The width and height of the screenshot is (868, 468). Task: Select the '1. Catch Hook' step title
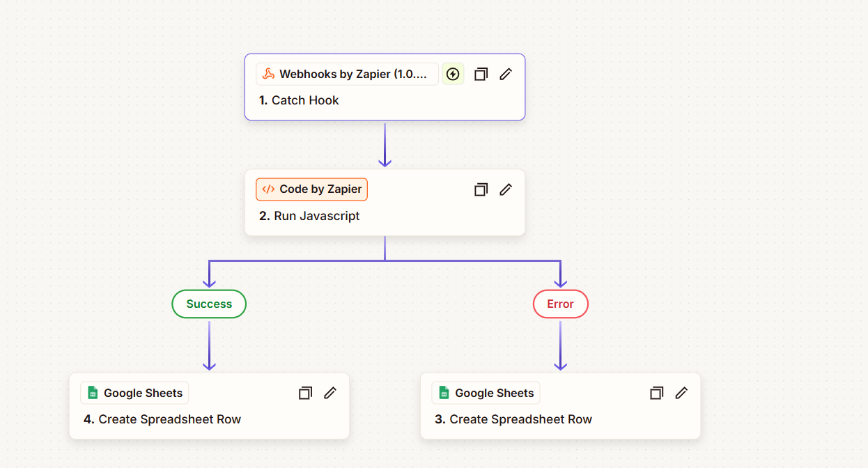coord(299,100)
